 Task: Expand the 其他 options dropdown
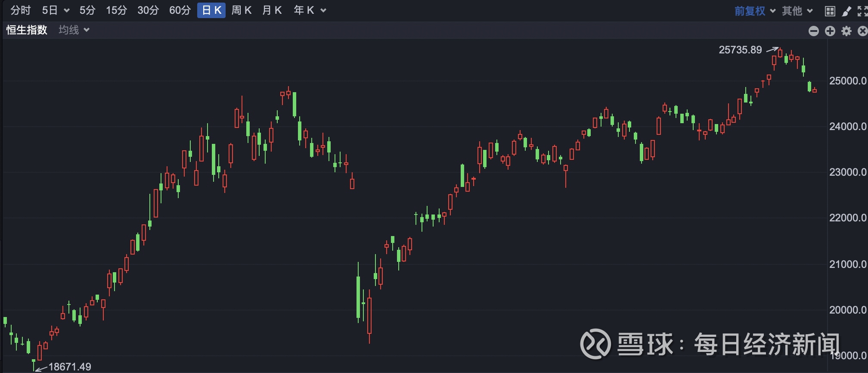click(x=797, y=11)
